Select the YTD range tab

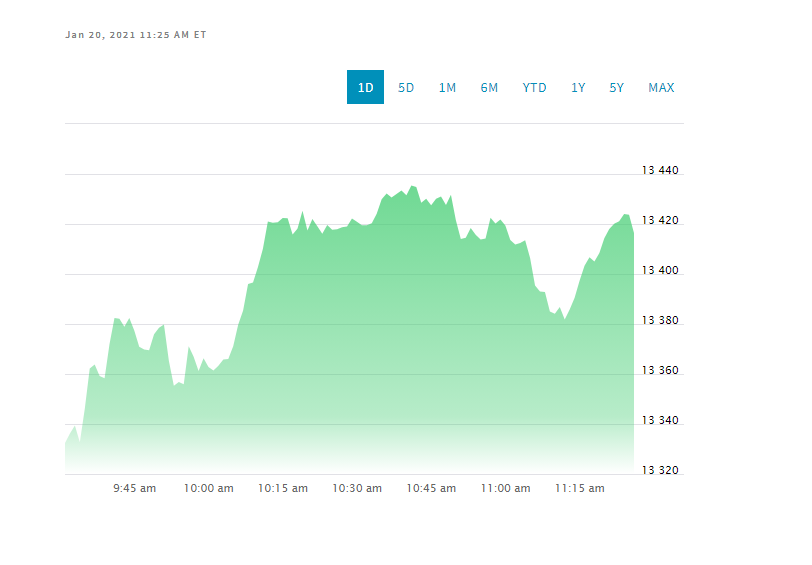point(534,88)
